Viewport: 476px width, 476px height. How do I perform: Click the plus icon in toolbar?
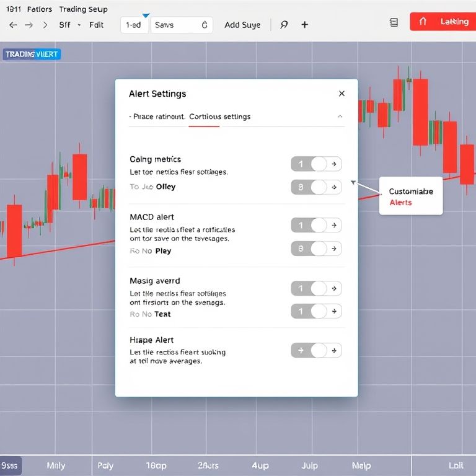click(304, 25)
